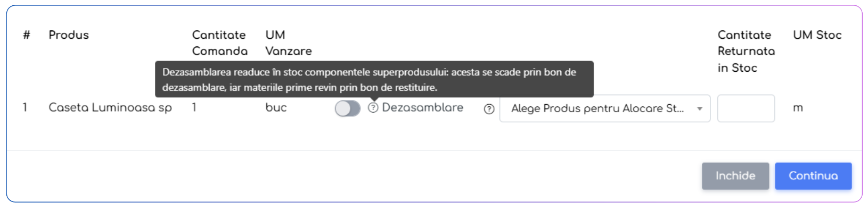Click the order quantity value in Cantitate Comanda

tap(194, 107)
